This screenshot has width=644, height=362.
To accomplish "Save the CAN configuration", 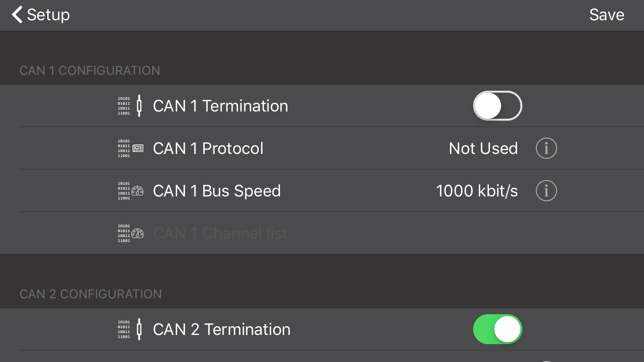I will [607, 14].
